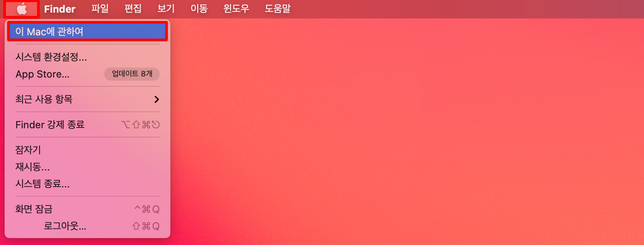Open the Finder menu in menu bar

[x=59, y=9]
